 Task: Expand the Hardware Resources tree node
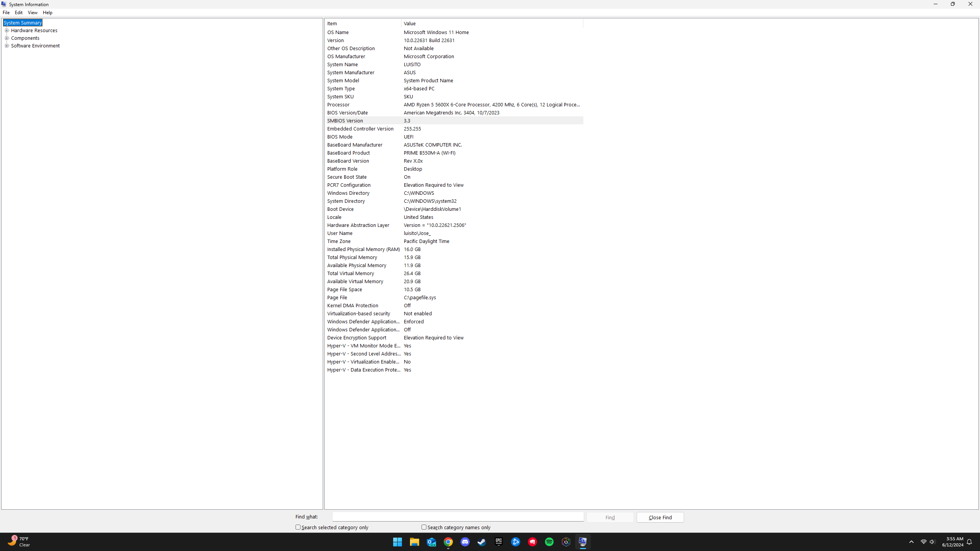click(7, 30)
